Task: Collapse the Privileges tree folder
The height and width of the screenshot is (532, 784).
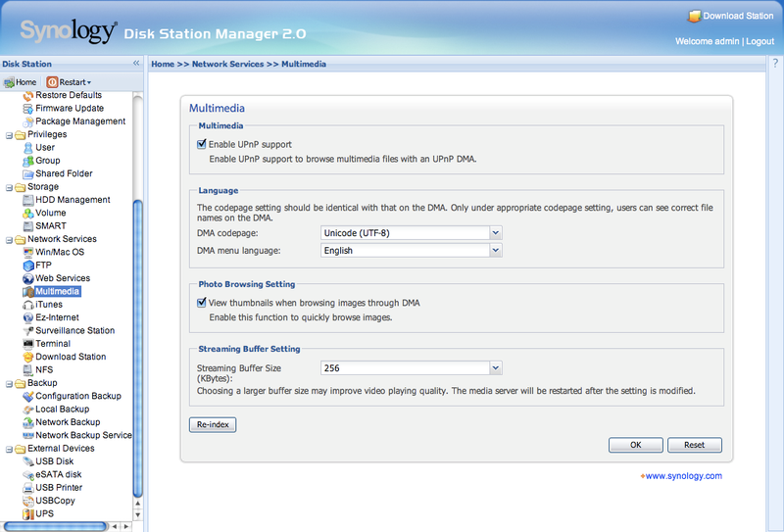Action: click(x=9, y=135)
